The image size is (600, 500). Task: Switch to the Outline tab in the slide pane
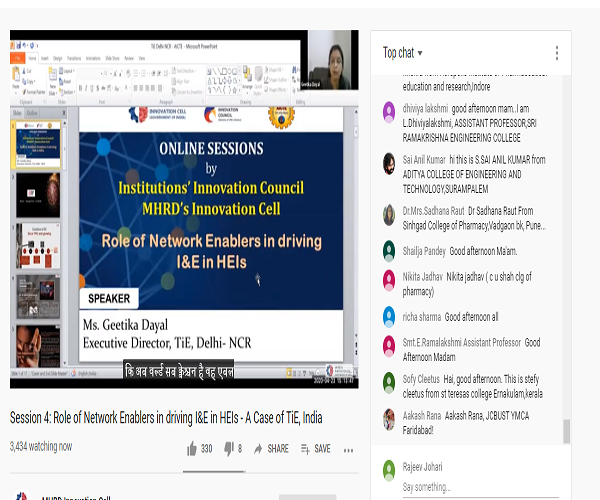32,113
